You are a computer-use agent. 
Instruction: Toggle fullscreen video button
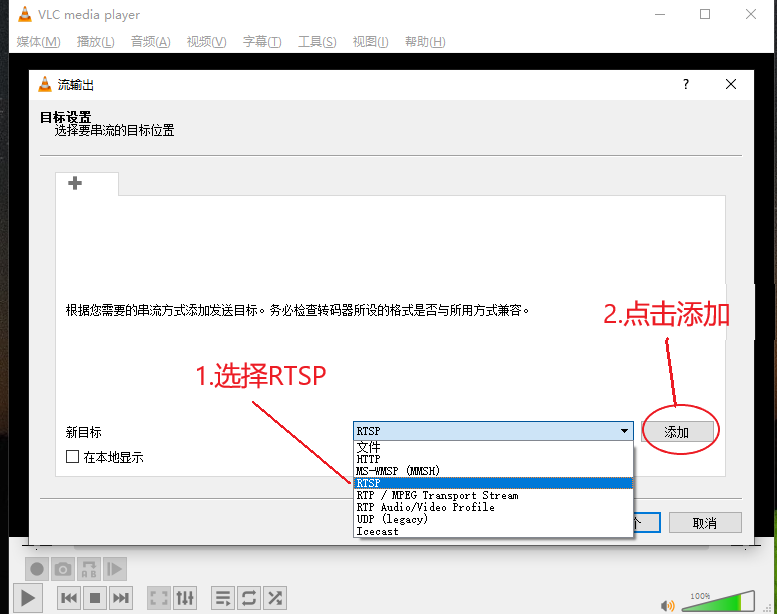click(159, 598)
